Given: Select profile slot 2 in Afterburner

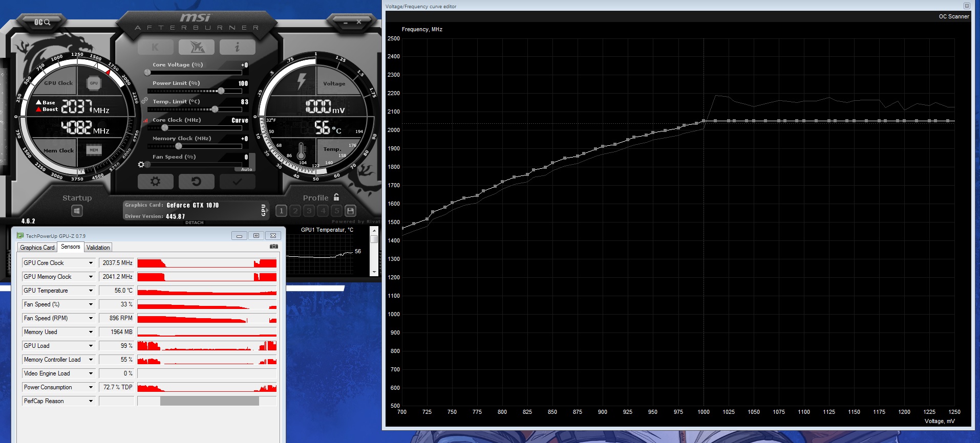Looking at the screenshot, I should coord(295,211).
